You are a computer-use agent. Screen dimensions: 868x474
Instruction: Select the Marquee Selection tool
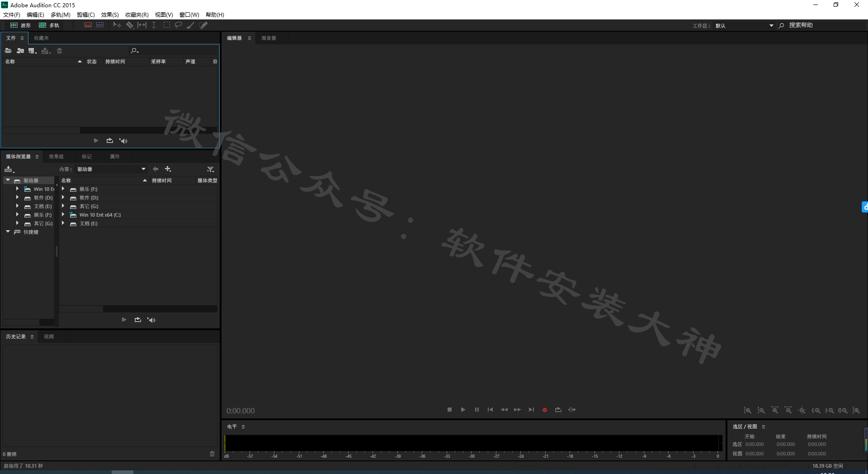coord(167,25)
